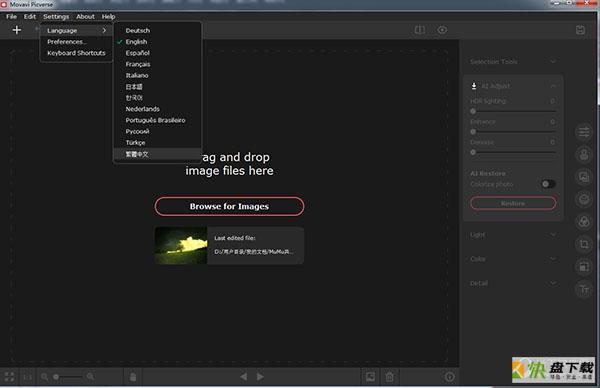Expand the Selection Tools section

click(x=553, y=62)
